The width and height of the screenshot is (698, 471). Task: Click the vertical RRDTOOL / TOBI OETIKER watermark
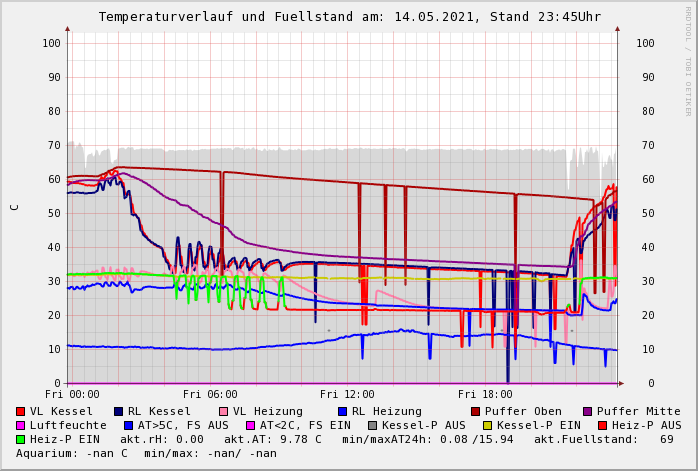[688, 60]
